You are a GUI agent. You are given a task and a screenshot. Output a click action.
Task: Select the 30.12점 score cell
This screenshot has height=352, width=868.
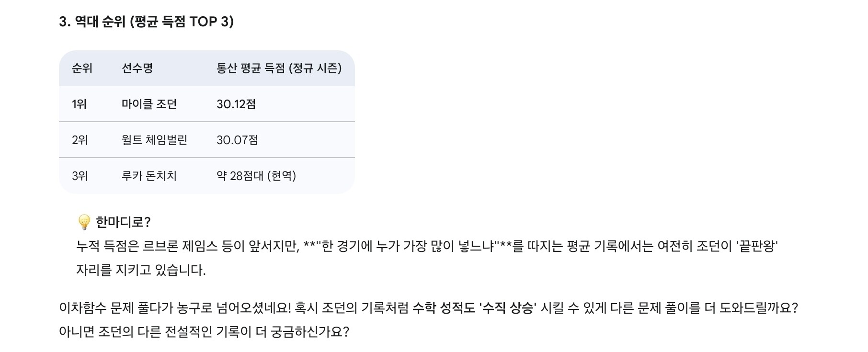coord(236,104)
